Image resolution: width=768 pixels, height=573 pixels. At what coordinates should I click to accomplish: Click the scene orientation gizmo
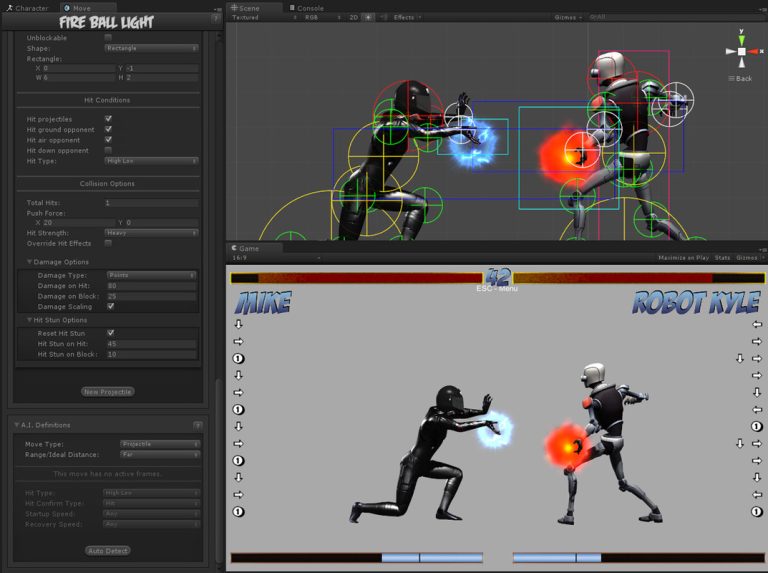click(x=741, y=51)
